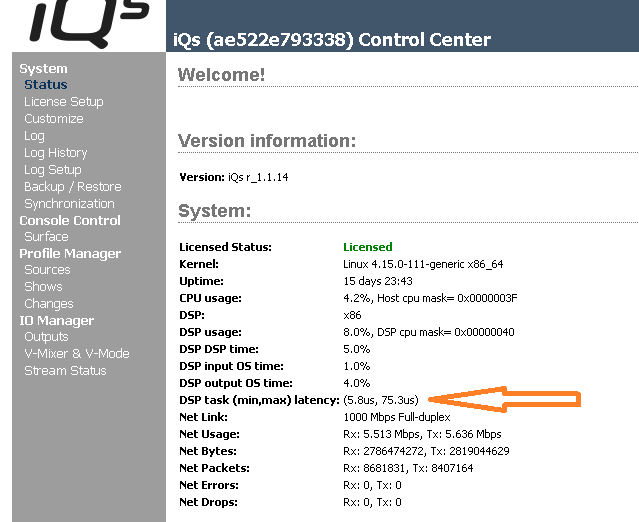This screenshot has width=639, height=522.
Task: Open the Synchronization settings link
Action: 69,204
